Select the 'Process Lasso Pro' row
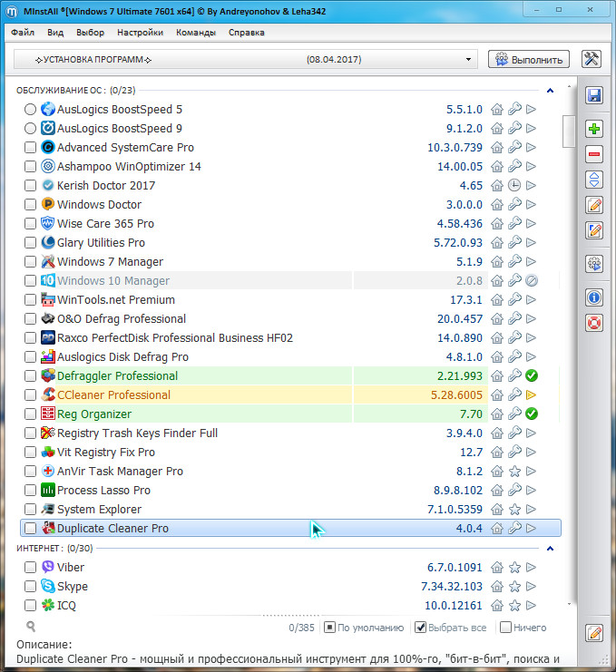 tap(290, 490)
